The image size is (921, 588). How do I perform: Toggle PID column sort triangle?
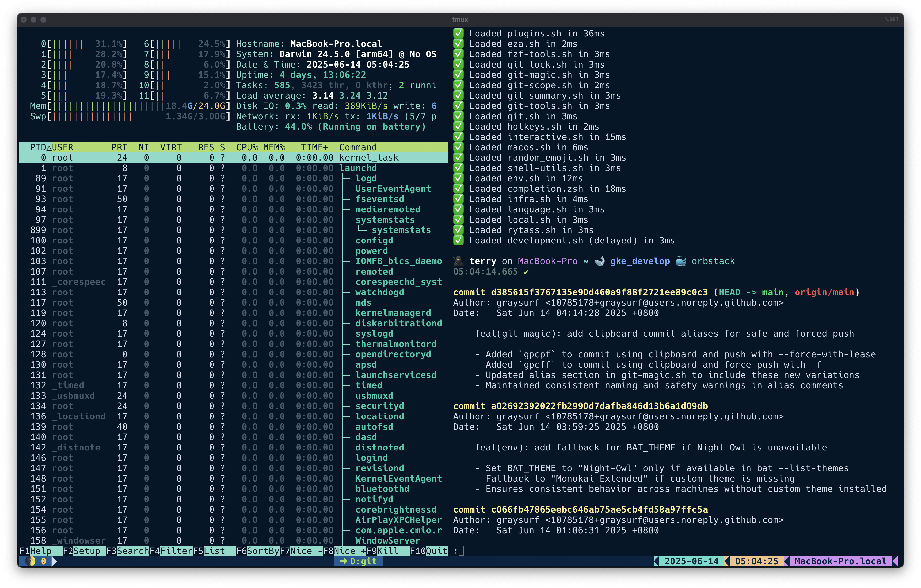[49, 148]
